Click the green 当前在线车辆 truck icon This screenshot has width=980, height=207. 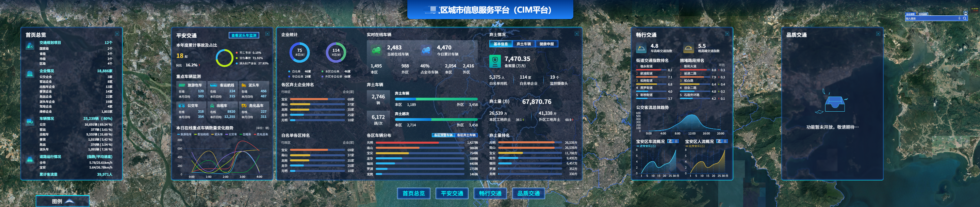376,50
